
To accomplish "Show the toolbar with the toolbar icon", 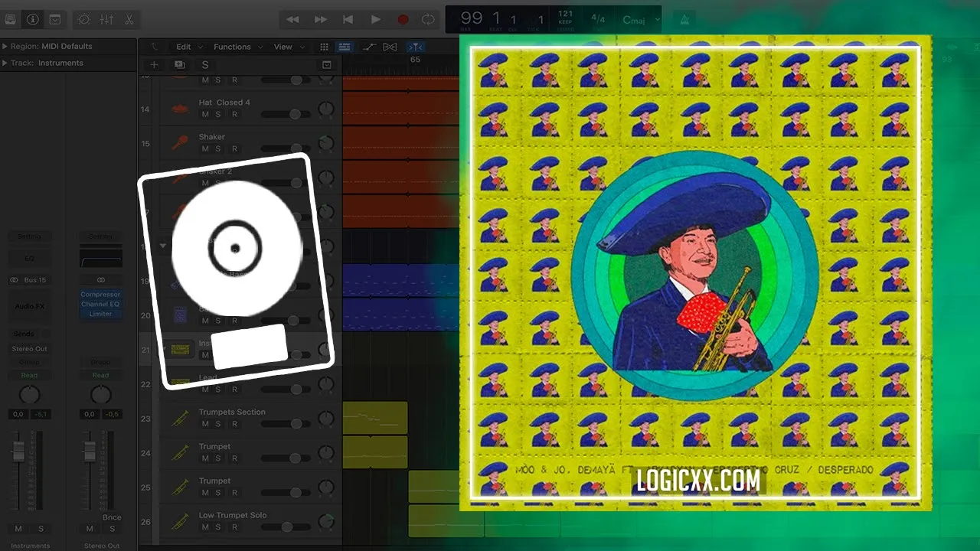I will point(55,19).
